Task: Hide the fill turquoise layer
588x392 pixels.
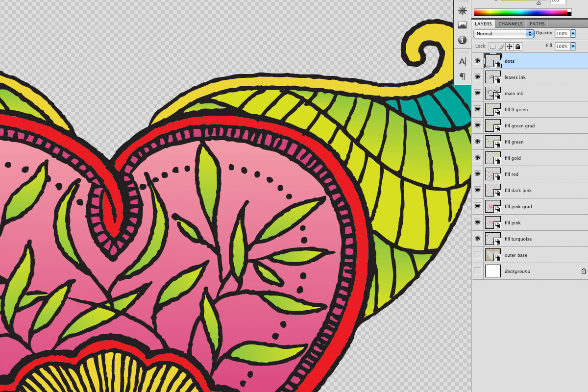Action: point(477,239)
